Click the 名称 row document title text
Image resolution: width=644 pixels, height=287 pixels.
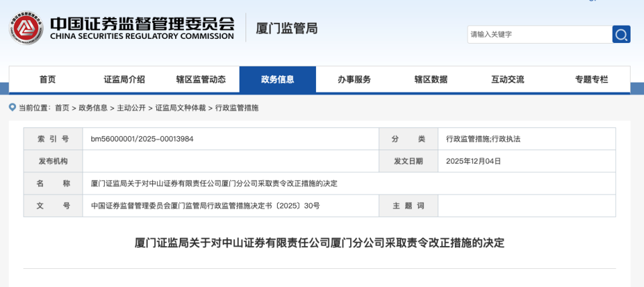click(214, 184)
